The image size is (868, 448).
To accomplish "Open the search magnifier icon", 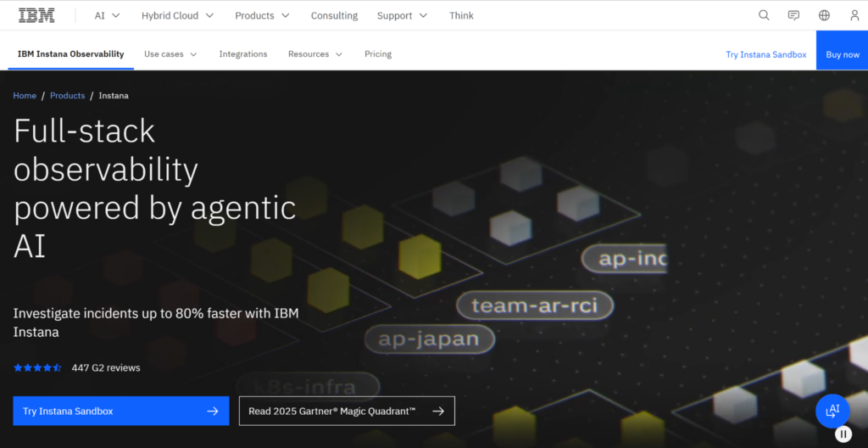I will click(764, 15).
